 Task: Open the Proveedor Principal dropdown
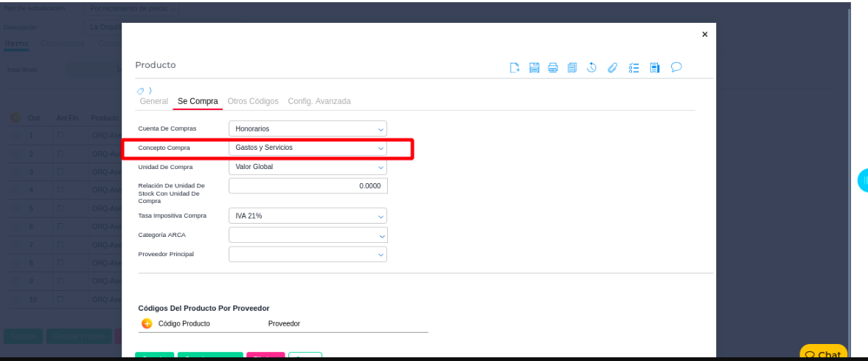[x=308, y=254]
